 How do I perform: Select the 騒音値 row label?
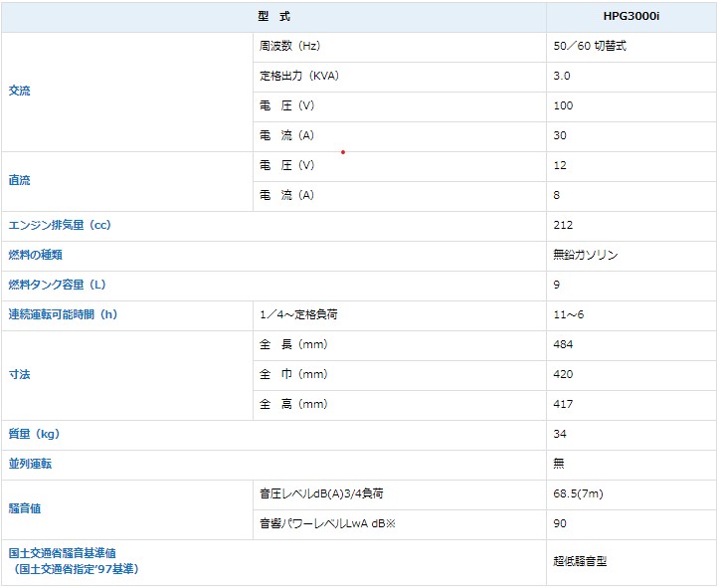24,508
